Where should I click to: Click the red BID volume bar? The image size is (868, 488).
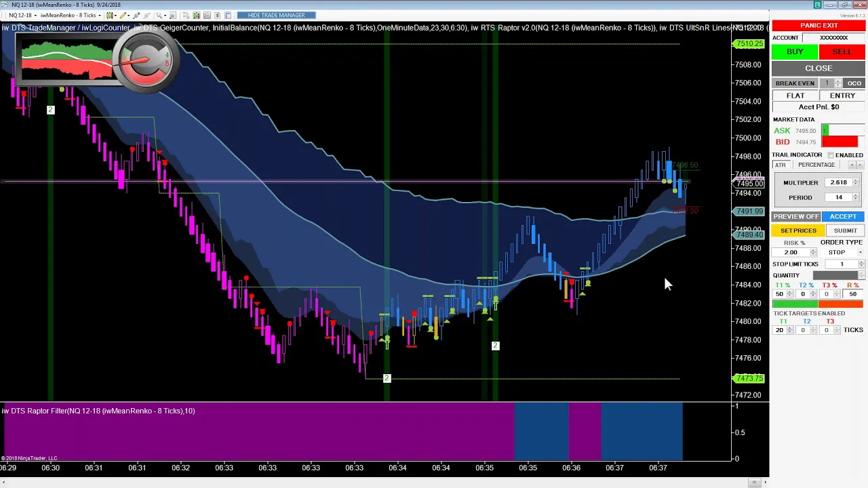[x=840, y=142]
